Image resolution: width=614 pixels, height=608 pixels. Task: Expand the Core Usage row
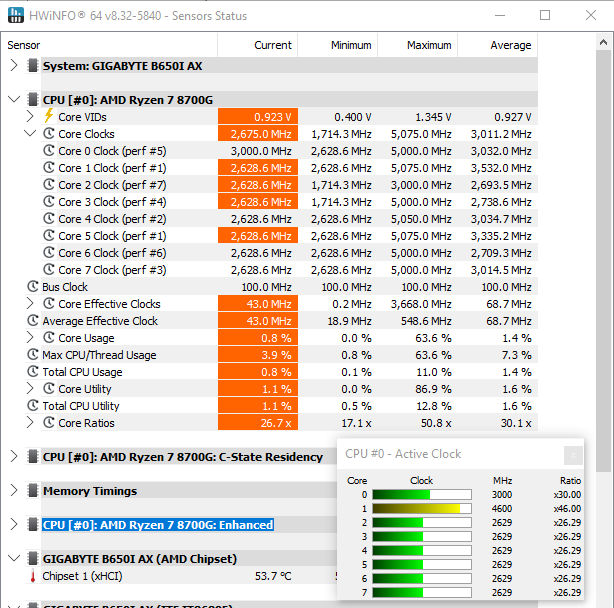[x=30, y=337]
